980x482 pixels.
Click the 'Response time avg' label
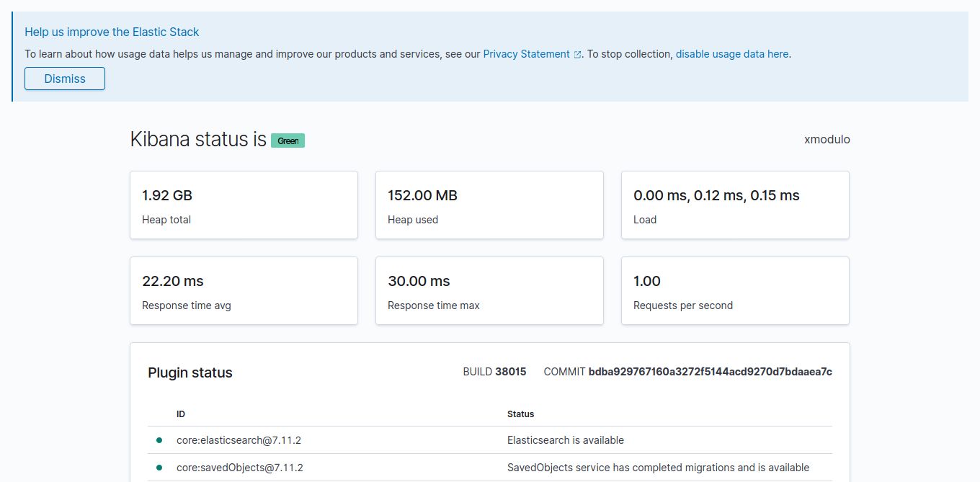[187, 305]
